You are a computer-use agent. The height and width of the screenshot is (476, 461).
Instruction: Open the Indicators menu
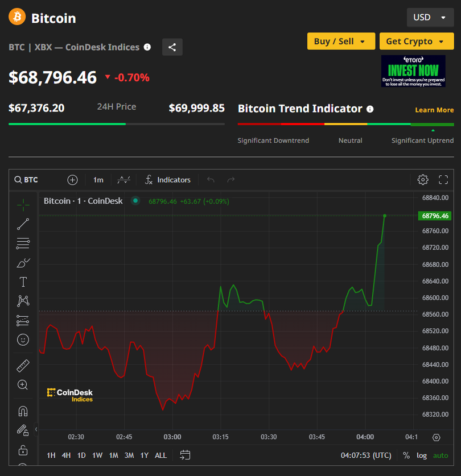click(x=168, y=180)
